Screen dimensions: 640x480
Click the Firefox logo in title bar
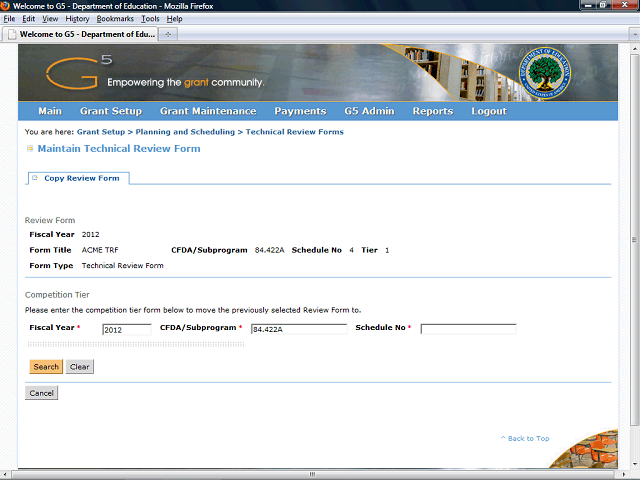[4, 5]
